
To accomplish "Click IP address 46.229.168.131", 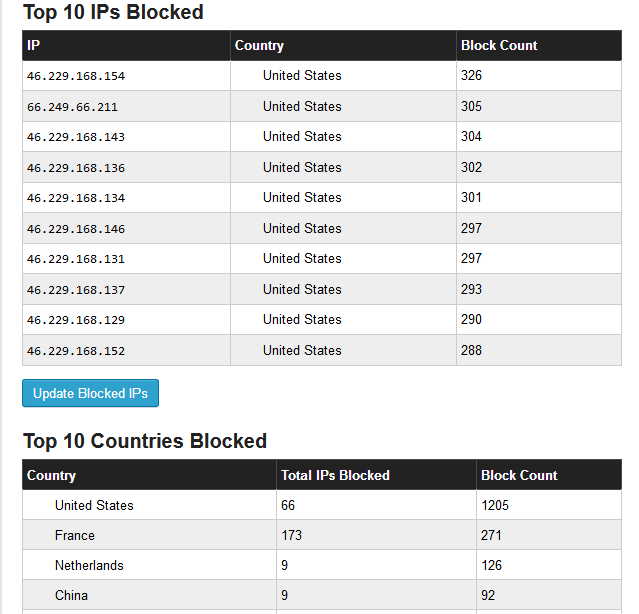I will 76,259.
